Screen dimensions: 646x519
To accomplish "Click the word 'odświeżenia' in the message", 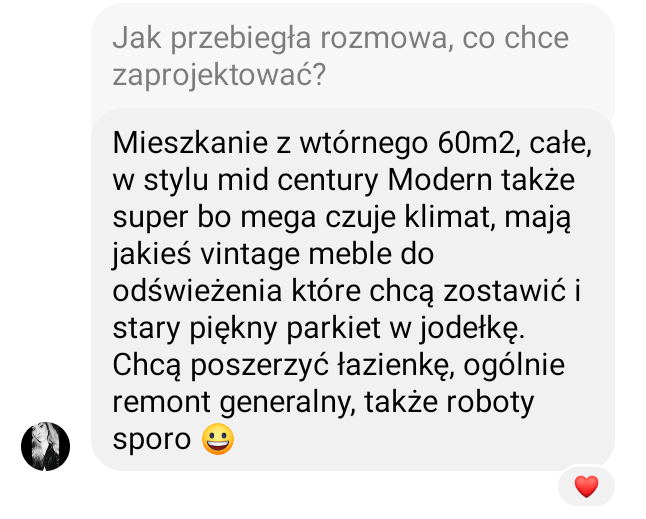I will pos(197,291).
